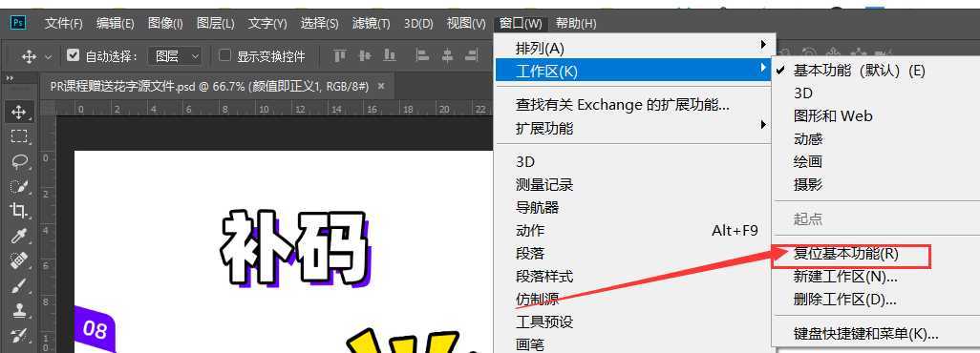Open the 视图(V) menu

(x=466, y=24)
